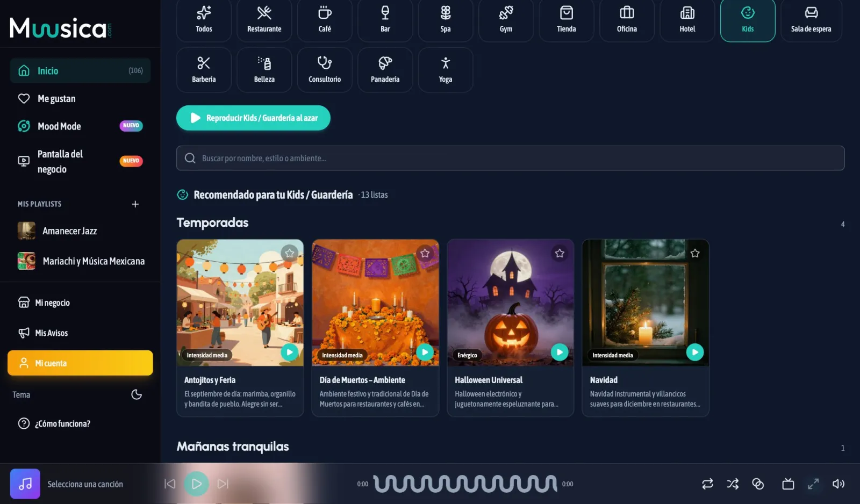
Task: Click Reproducir Kids / Guardería al azar
Action: (253, 118)
